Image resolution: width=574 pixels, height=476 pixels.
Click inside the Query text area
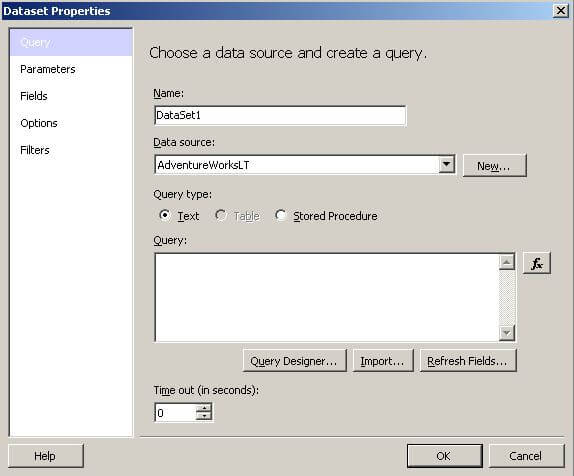point(327,297)
